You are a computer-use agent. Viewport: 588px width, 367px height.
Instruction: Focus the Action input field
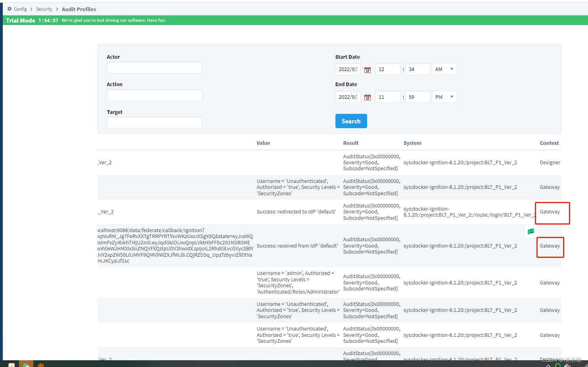(x=154, y=95)
